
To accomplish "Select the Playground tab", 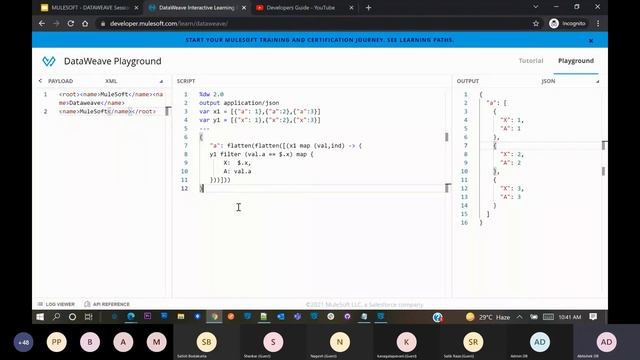I will tap(576, 61).
